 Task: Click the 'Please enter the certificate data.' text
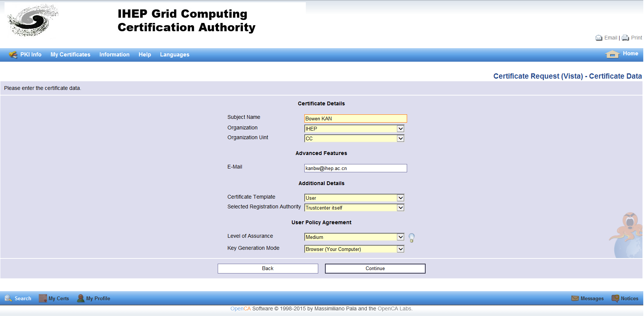[x=43, y=88]
